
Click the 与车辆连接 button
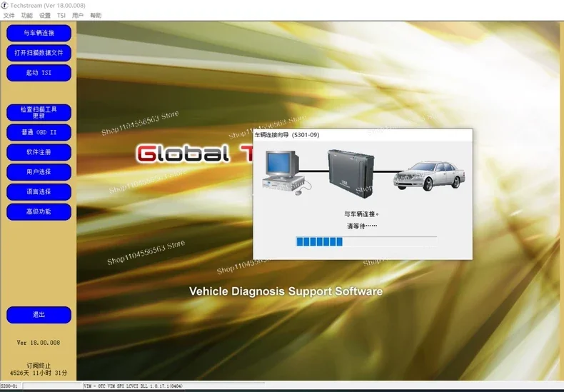[39, 33]
